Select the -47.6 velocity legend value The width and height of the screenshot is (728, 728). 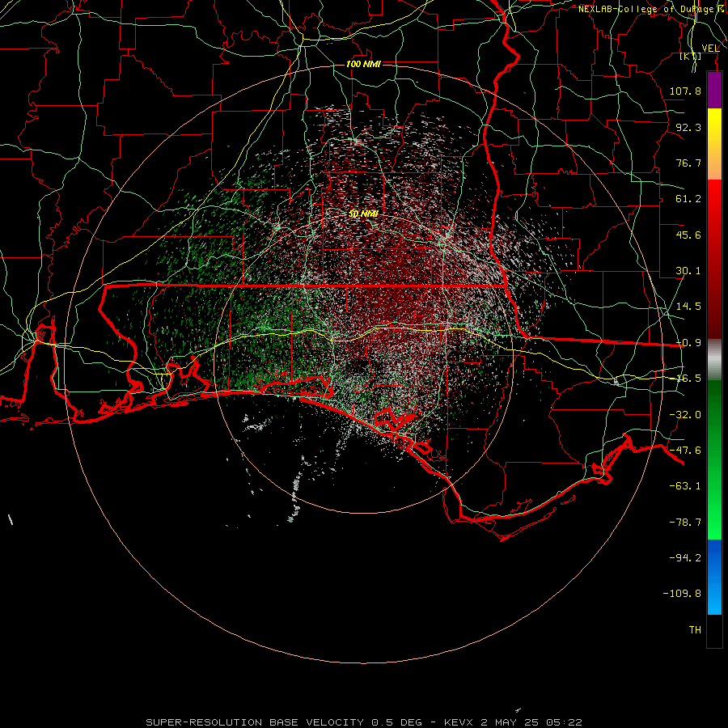pyautogui.click(x=685, y=451)
